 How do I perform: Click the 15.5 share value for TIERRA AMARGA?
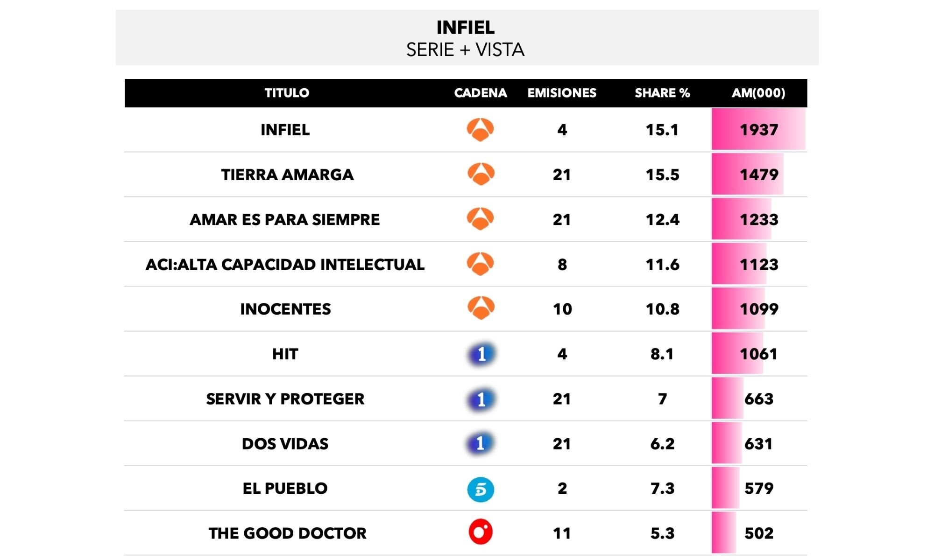tap(662, 175)
